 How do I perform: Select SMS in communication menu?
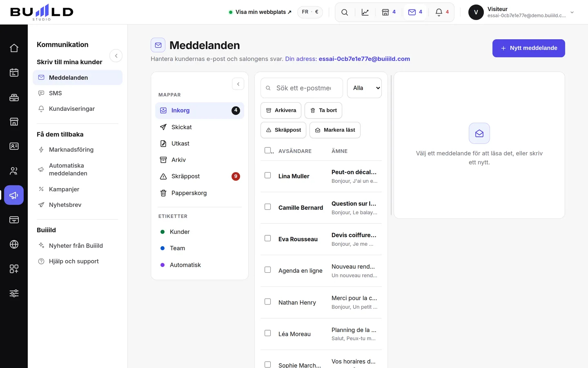click(78, 93)
